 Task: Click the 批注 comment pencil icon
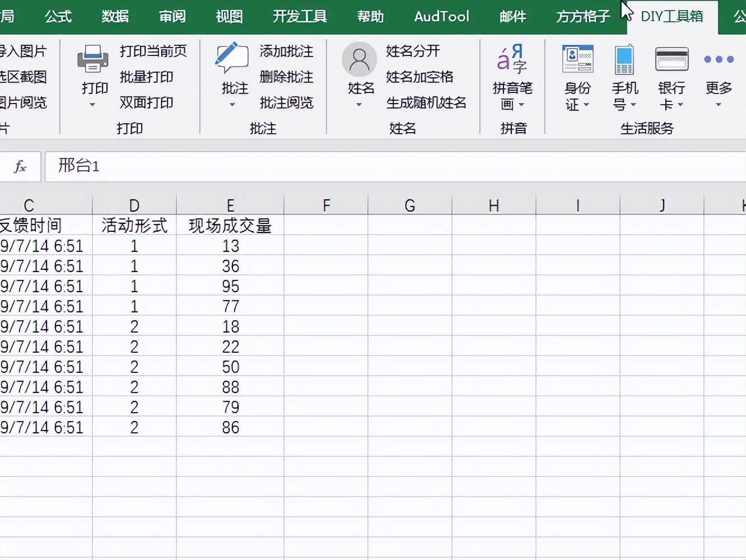click(232, 57)
